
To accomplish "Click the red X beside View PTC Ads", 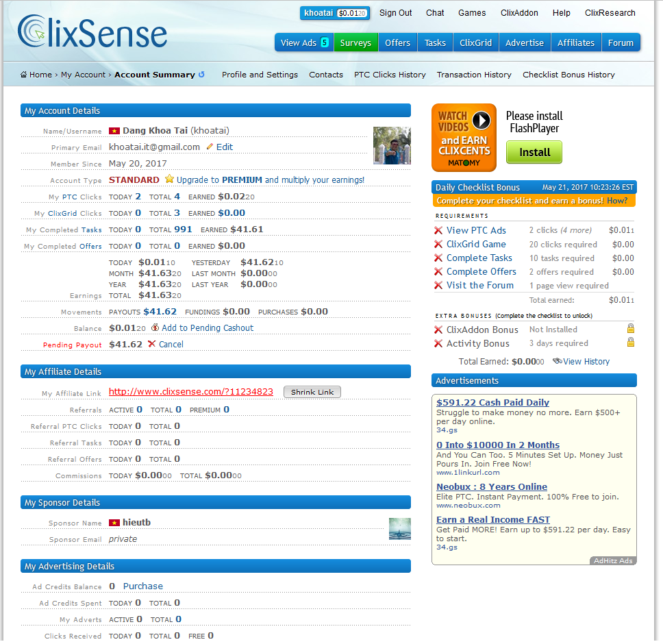I will tap(438, 230).
